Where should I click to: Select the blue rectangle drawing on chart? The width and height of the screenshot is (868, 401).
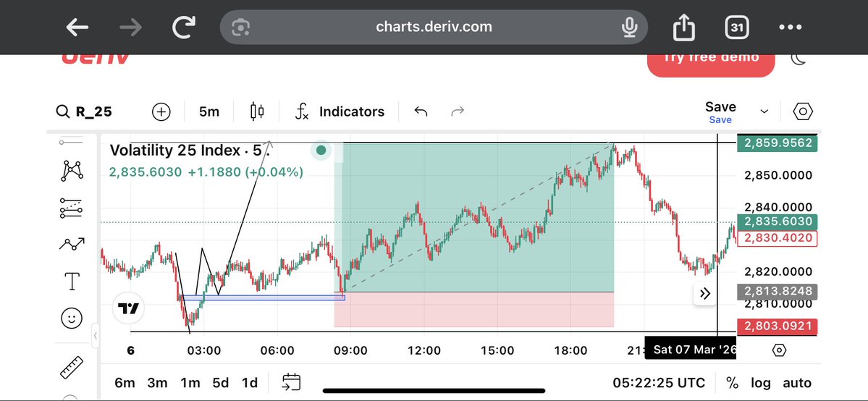coord(262,297)
